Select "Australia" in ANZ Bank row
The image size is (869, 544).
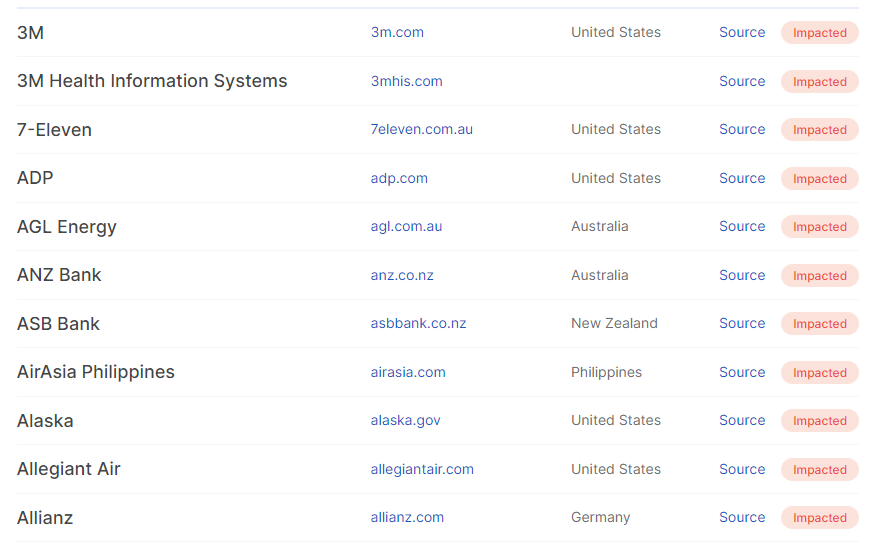point(600,275)
